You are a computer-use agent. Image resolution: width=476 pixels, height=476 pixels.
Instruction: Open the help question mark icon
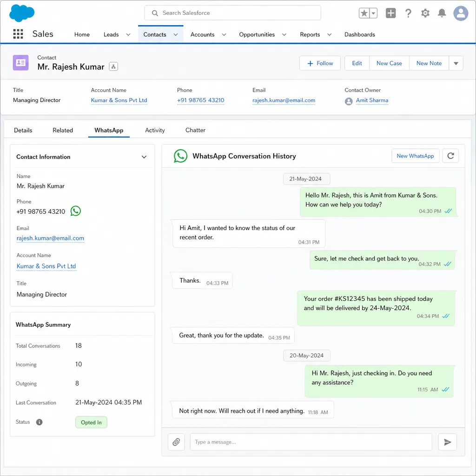(408, 13)
